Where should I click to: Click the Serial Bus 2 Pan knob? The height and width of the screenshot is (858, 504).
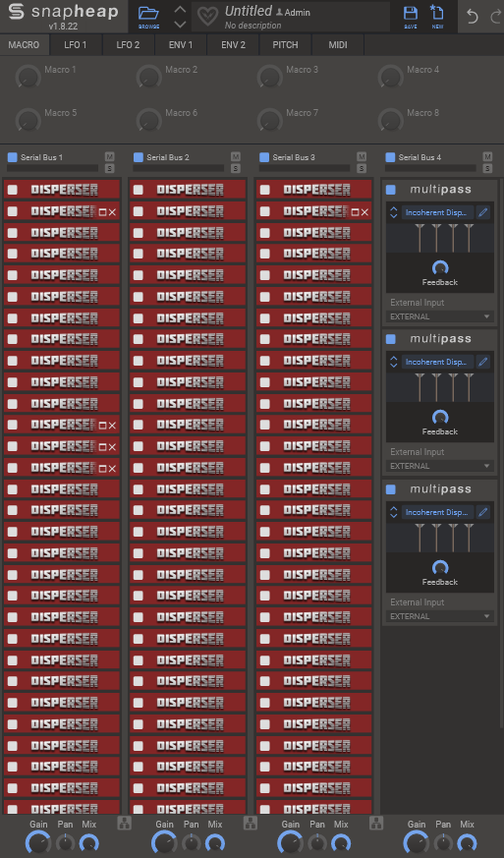pyautogui.click(x=191, y=843)
